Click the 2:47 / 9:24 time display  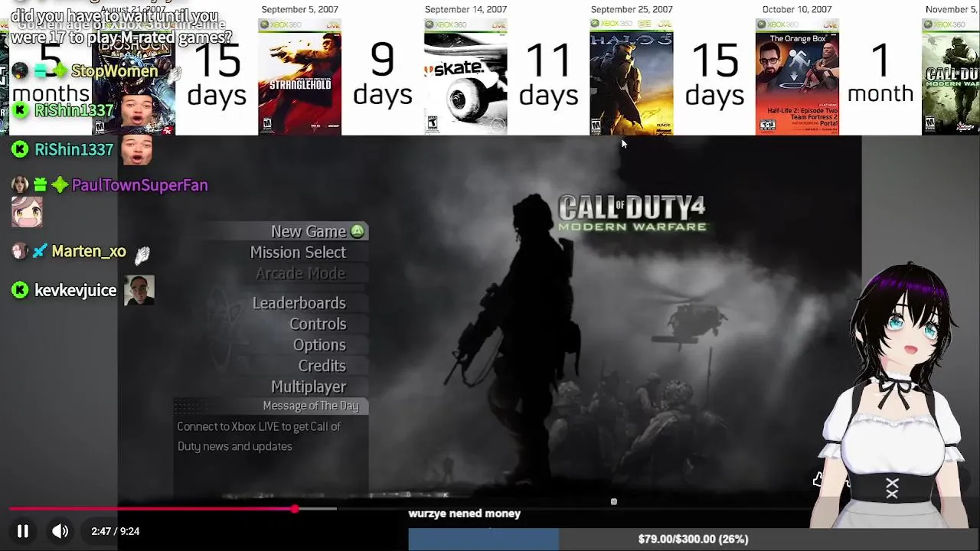(x=116, y=531)
